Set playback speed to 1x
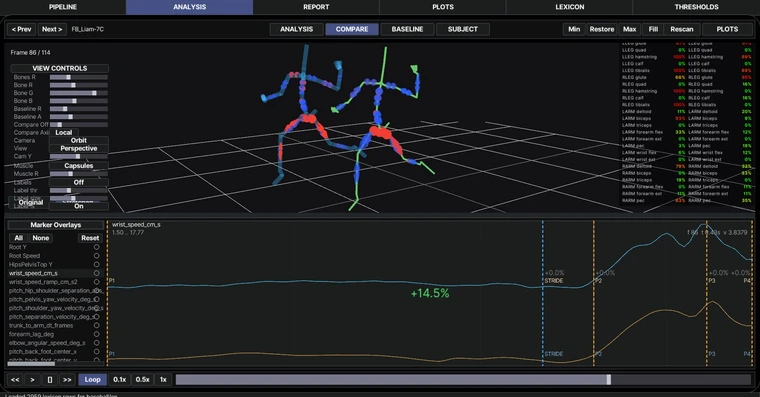760x397 pixels. click(163, 380)
